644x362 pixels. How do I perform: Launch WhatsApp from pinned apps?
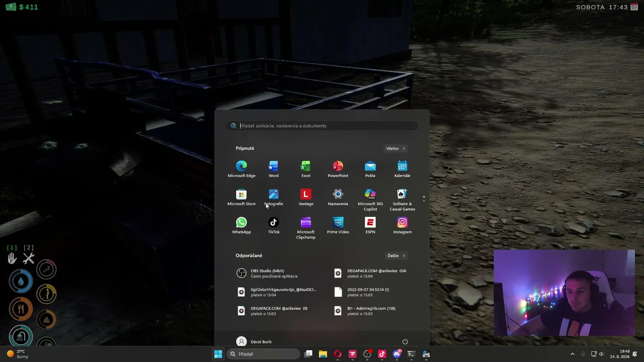[x=242, y=225]
